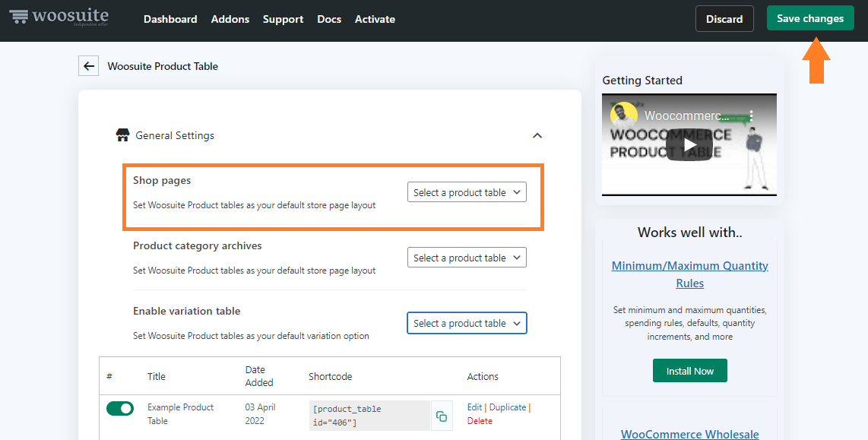Click the Save changes button

click(810, 18)
